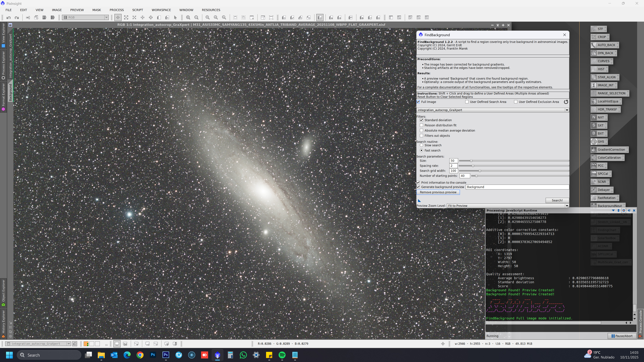
Task: Open the RGB channel selector dropdown
Action: tap(106, 17)
